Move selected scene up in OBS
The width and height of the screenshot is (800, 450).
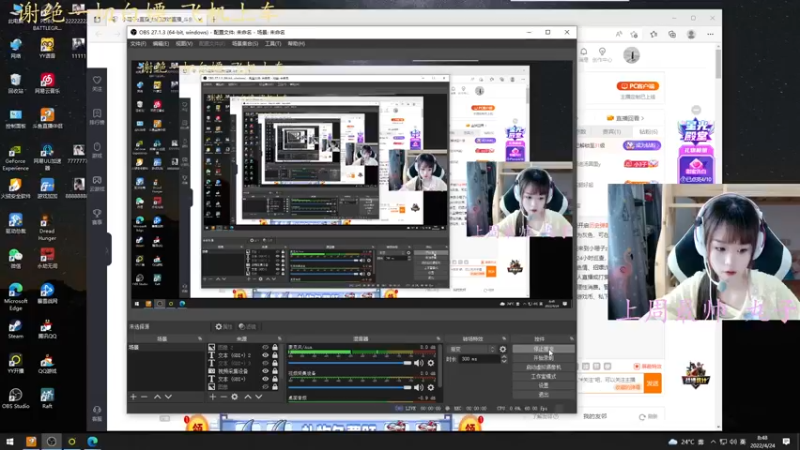point(157,396)
